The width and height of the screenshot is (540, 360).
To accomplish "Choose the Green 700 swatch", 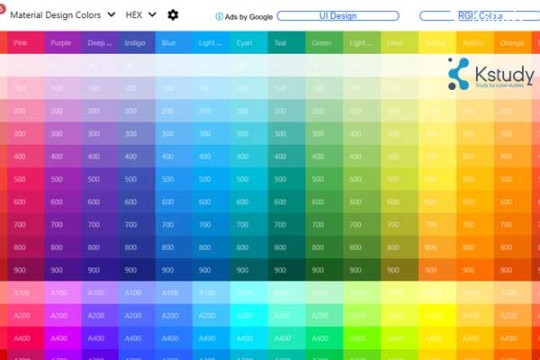I will tap(324, 225).
